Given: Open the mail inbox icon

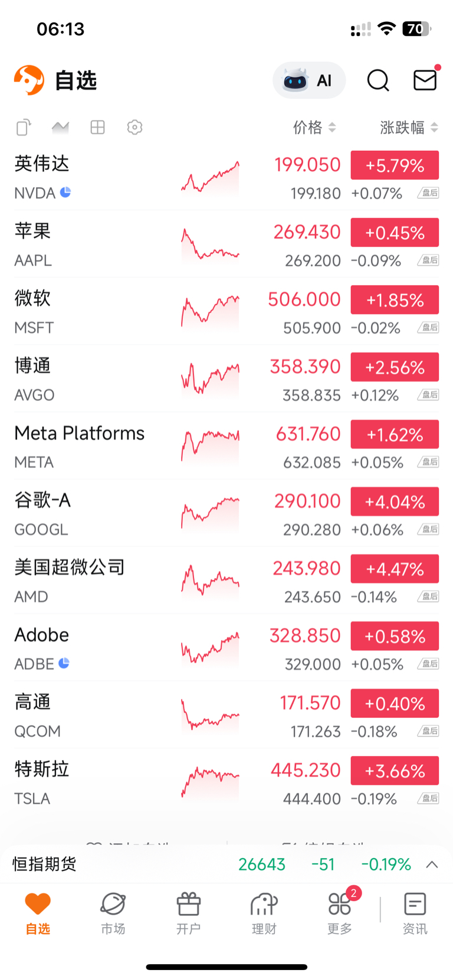Looking at the screenshot, I should pos(425,80).
